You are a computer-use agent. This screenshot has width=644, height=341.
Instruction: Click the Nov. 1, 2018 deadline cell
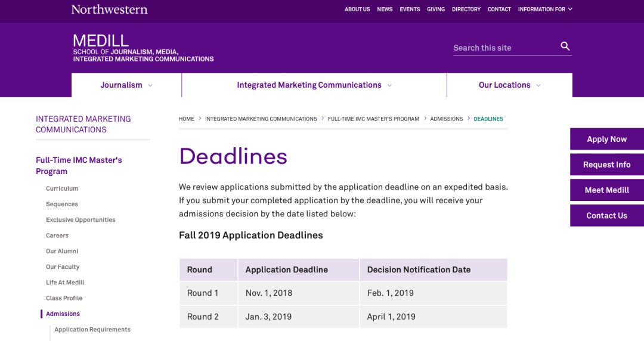click(299, 293)
